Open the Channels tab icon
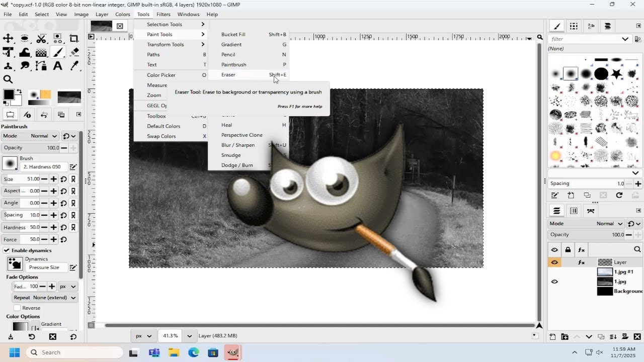 [x=573, y=211]
